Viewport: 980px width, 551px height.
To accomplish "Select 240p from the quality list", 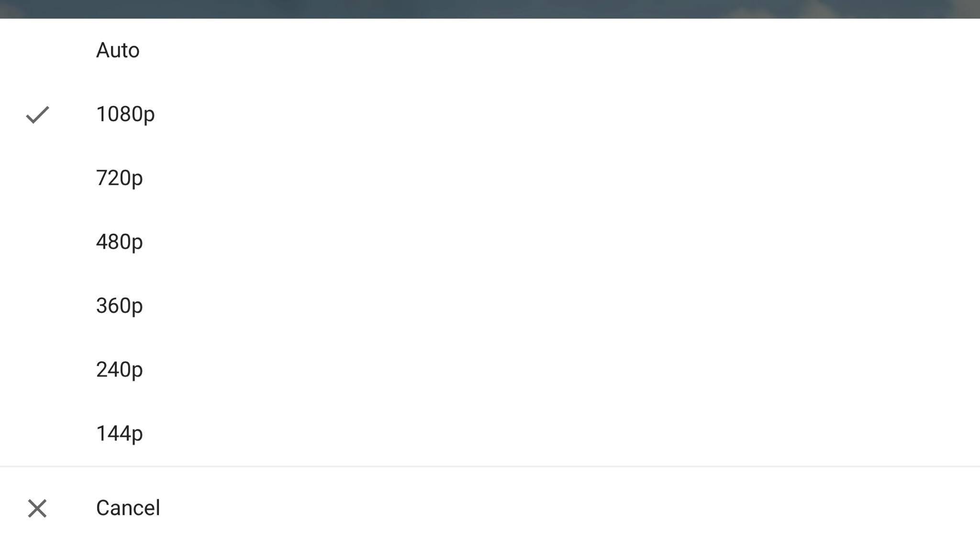I will (490, 370).
